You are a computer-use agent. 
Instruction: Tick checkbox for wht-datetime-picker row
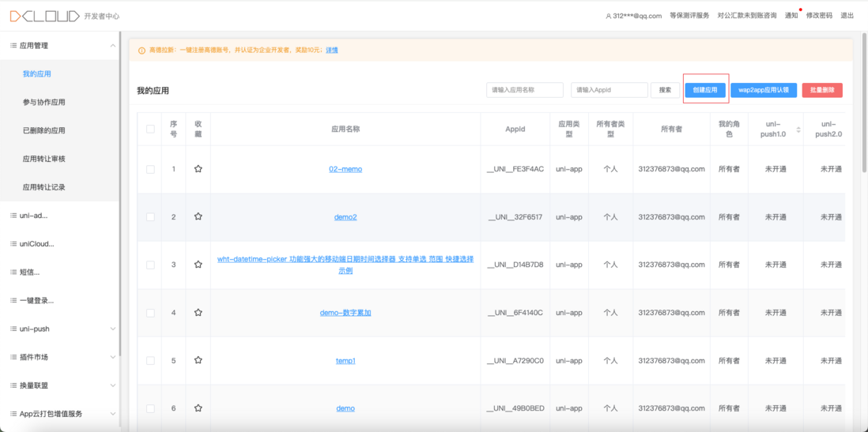coord(150,265)
